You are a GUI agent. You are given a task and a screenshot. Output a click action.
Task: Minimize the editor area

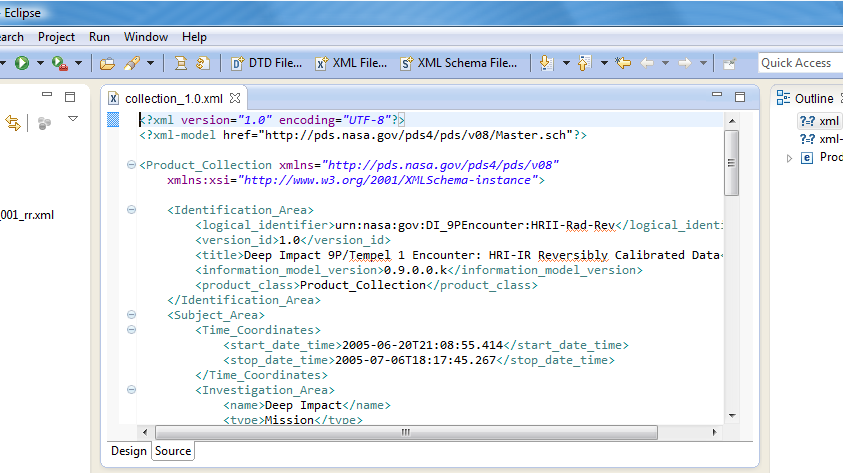coord(717,95)
